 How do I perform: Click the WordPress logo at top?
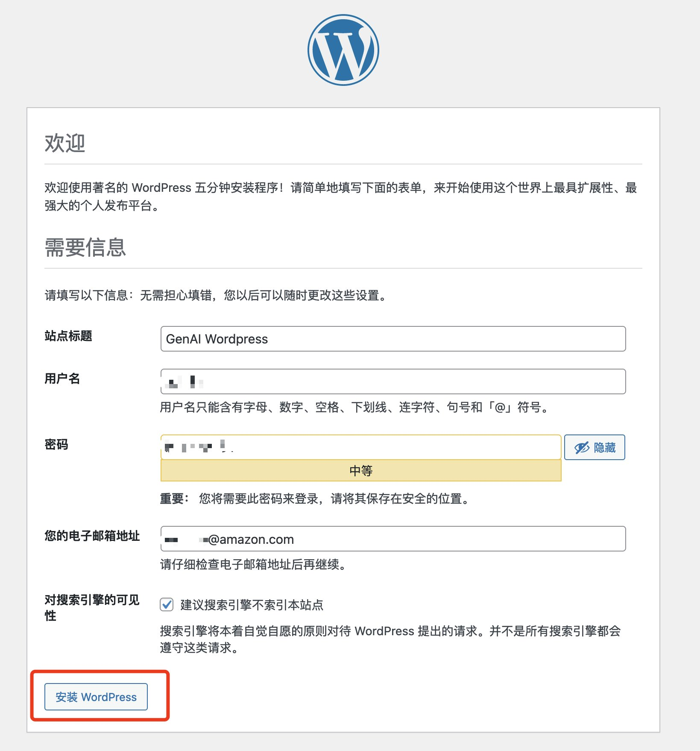343,50
